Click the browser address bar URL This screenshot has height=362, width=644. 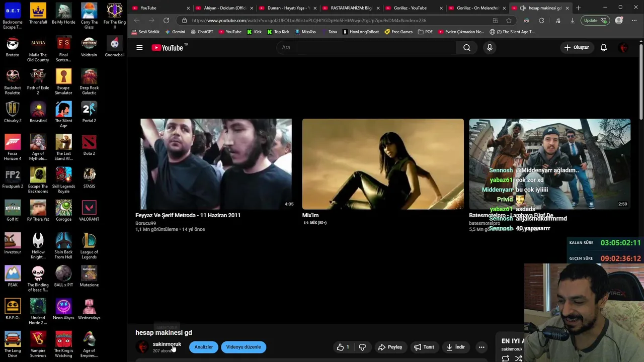coord(309,21)
